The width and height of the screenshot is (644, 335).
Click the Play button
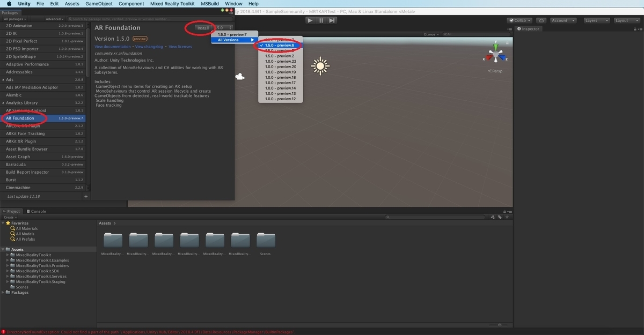pos(310,20)
